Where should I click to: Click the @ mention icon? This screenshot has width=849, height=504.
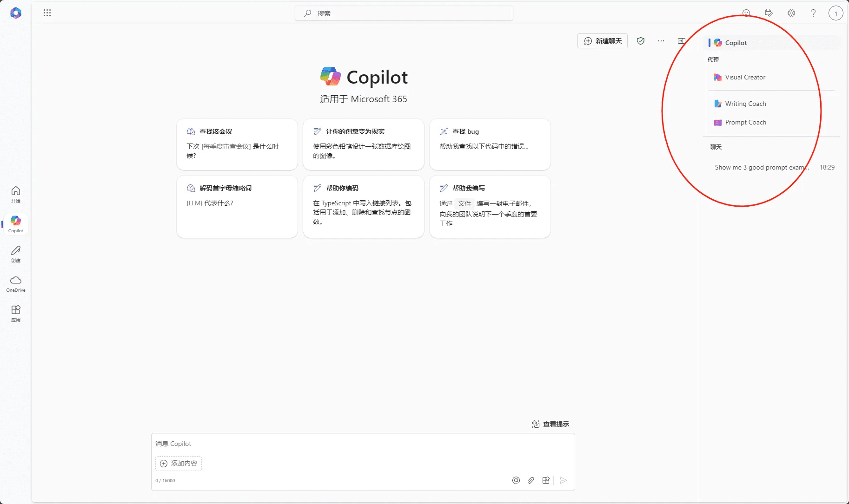tap(516, 480)
